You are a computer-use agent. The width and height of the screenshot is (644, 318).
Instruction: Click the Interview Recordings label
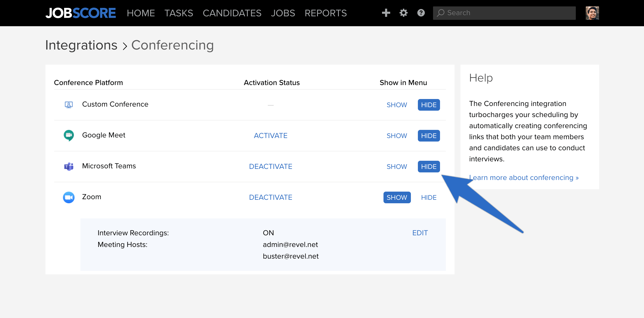pos(133,233)
